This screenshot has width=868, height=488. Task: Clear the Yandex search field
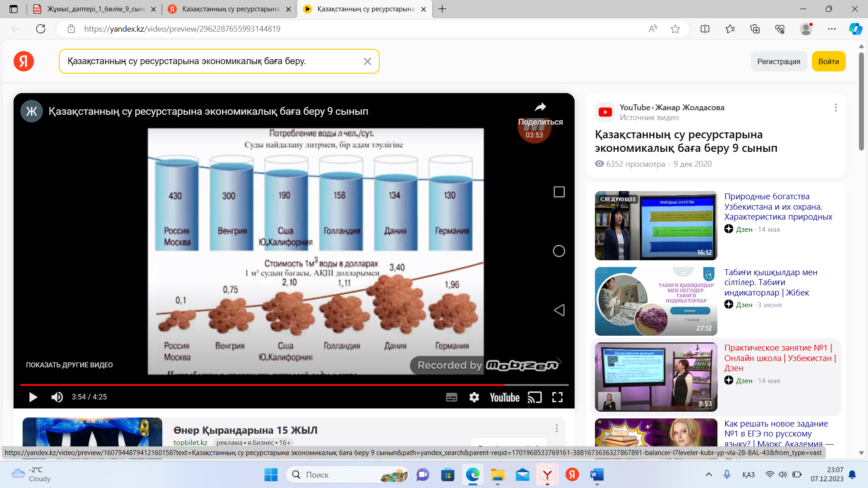367,61
